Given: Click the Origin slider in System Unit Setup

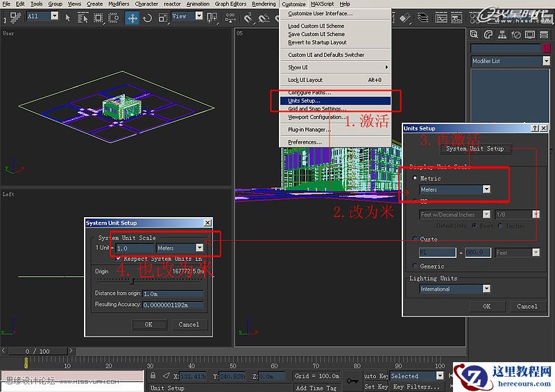Looking at the screenshot, I should [132, 281].
